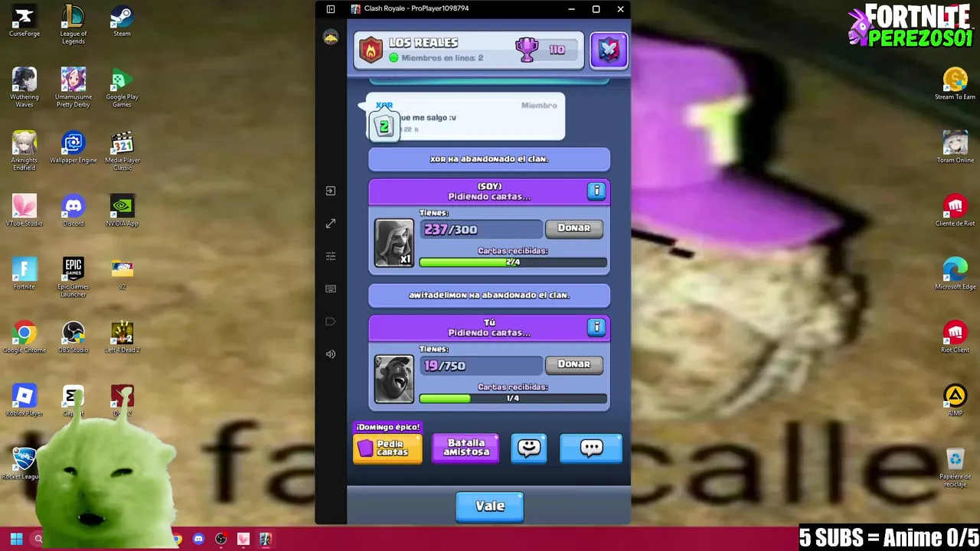This screenshot has width=980, height=551.
Task: Click the exit game icon in sidebar
Action: tap(331, 191)
